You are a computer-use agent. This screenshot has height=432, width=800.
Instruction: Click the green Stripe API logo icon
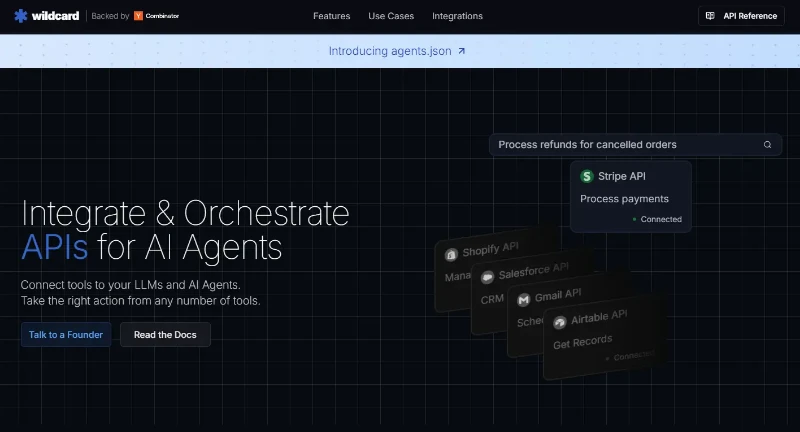[587, 176]
